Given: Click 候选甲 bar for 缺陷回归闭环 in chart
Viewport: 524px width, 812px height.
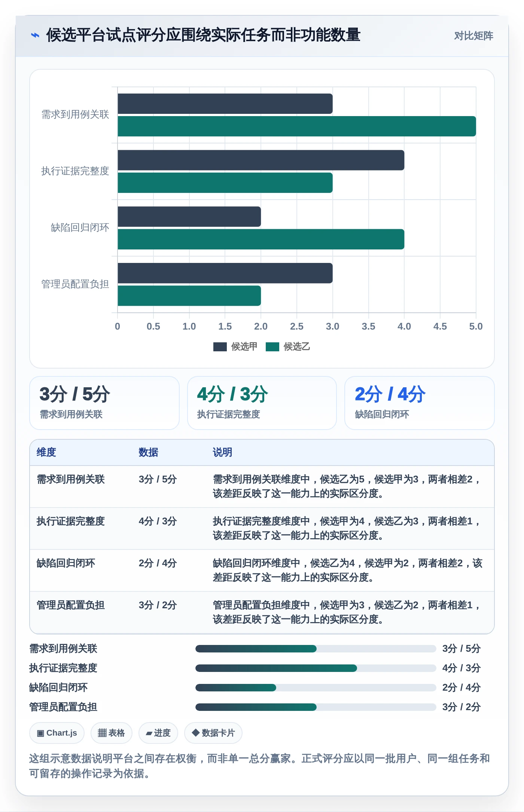Looking at the screenshot, I should (189, 217).
